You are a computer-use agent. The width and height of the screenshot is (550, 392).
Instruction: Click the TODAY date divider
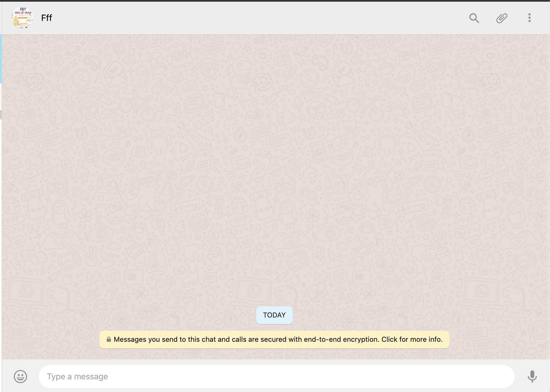pyautogui.click(x=274, y=315)
